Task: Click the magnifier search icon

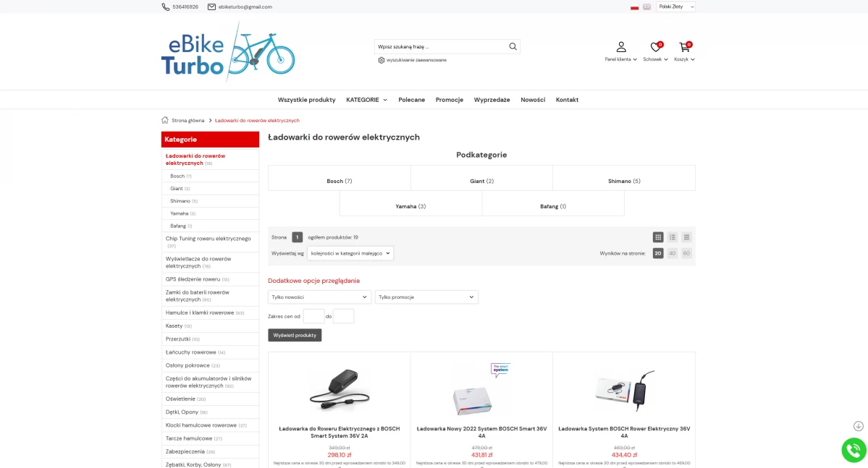Action: pos(513,46)
